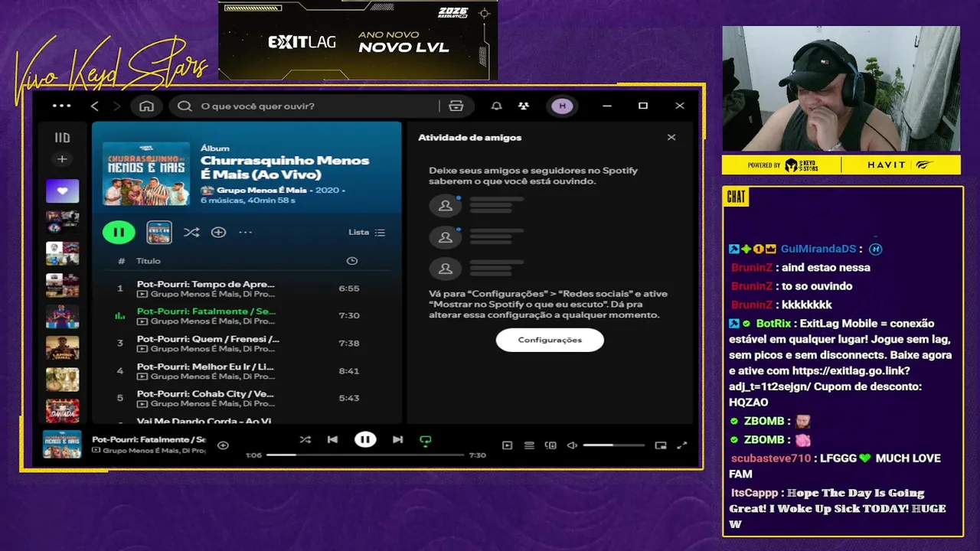Click the 'Título' column header

pos(149,261)
